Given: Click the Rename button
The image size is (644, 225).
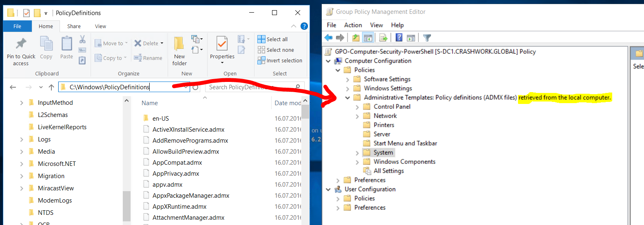Looking at the screenshot, I should (x=148, y=58).
